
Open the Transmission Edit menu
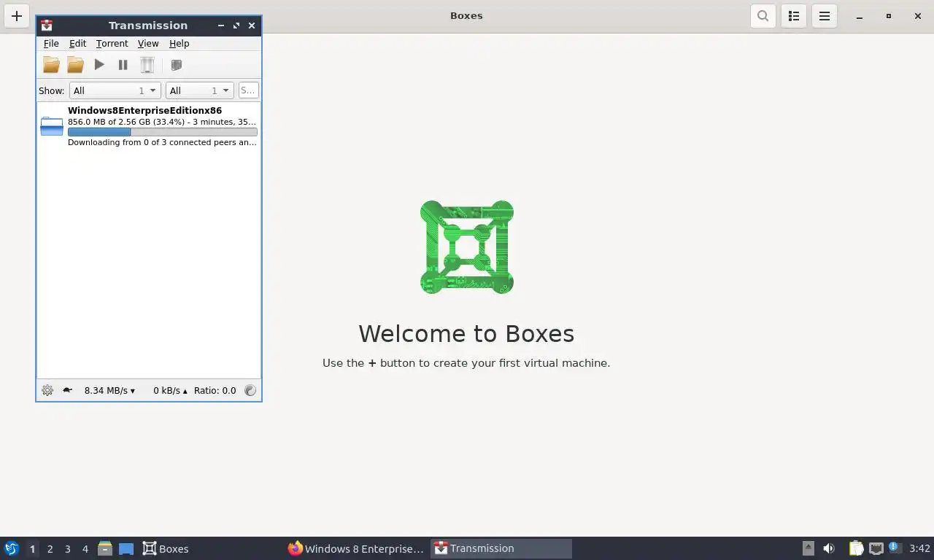(x=77, y=44)
